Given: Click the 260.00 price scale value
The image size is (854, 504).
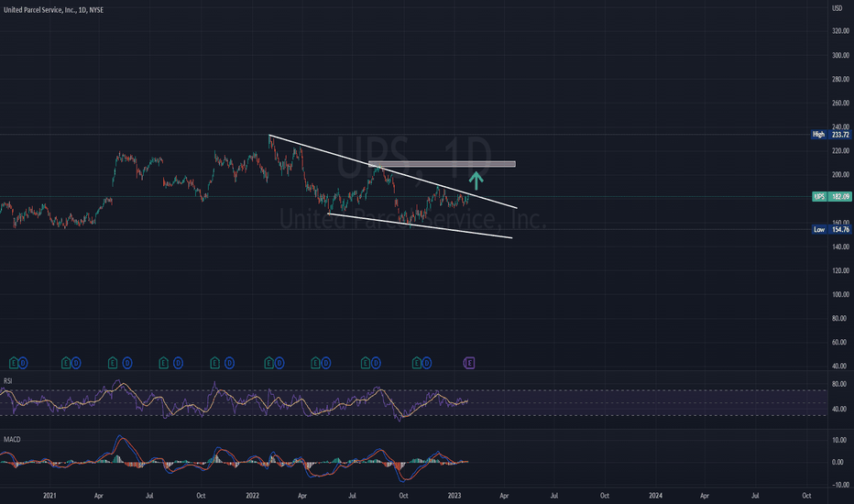Looking at the screenshot, I should pos(840,103).
